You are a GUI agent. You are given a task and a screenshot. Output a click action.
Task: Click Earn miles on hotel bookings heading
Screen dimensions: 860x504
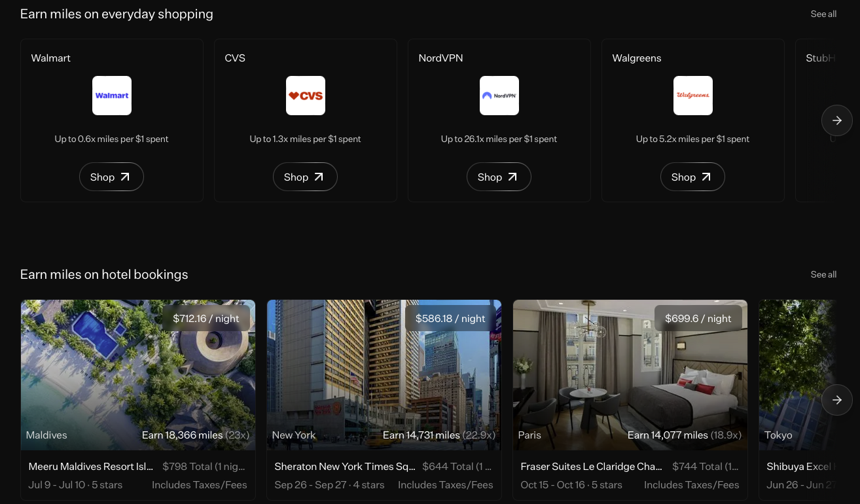point(104,274)
